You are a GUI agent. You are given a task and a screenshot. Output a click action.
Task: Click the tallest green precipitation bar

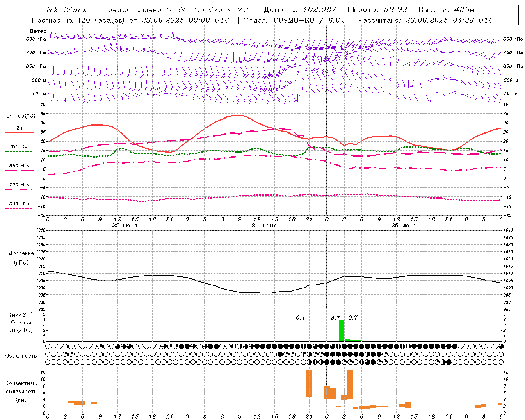tap(341, 331)
